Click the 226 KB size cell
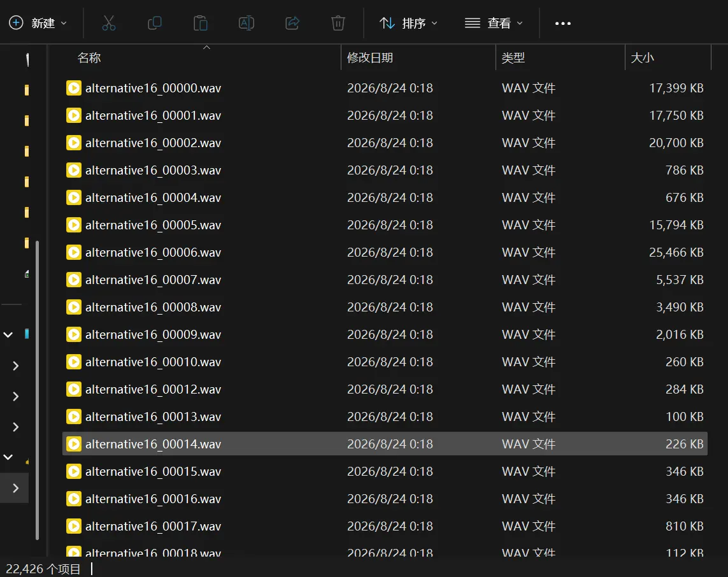The image size is (728, 577). [x=684, y=444]
